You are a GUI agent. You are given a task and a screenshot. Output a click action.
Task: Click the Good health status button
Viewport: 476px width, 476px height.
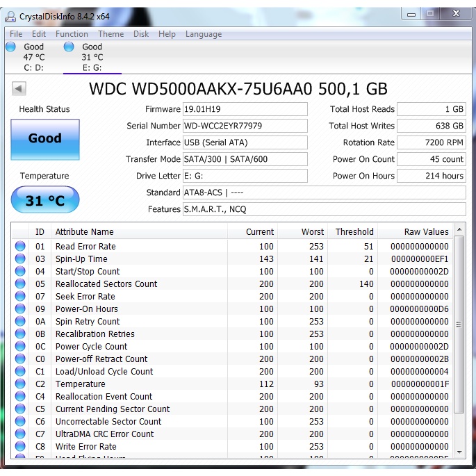(45, 140)
